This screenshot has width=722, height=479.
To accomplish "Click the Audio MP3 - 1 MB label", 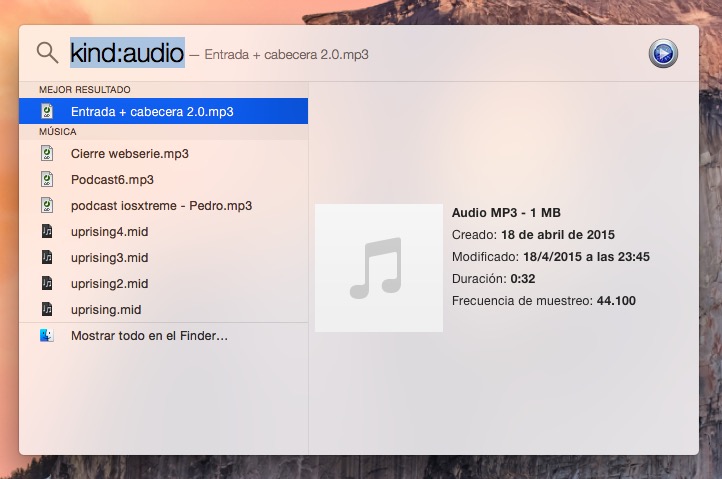I will 506,213.
